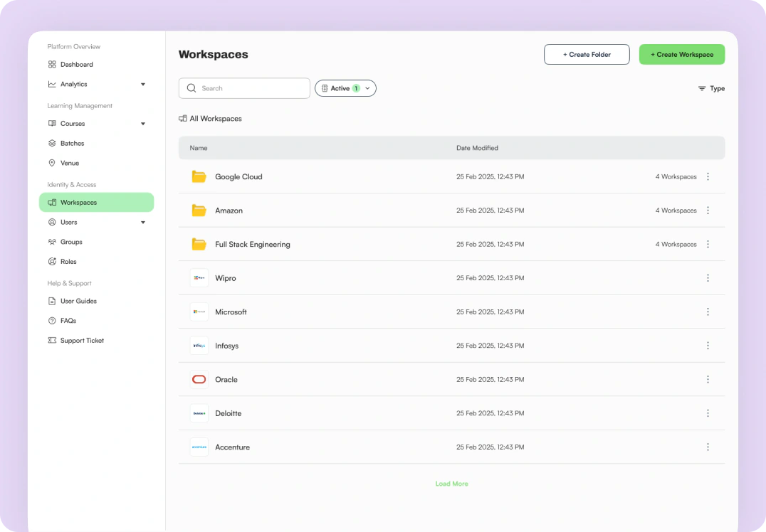Open the kebab menu for Amazon folder
Screen dimensions: 766x532
click(708, 211)
